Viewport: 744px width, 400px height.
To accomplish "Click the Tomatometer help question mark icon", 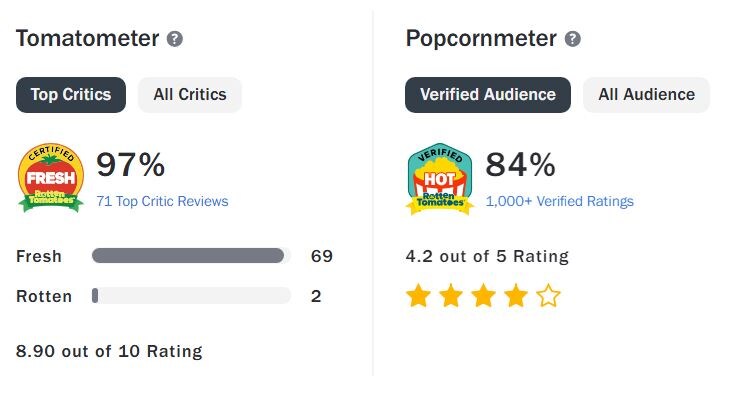I will pyautogui.click(x=175, y=39).
